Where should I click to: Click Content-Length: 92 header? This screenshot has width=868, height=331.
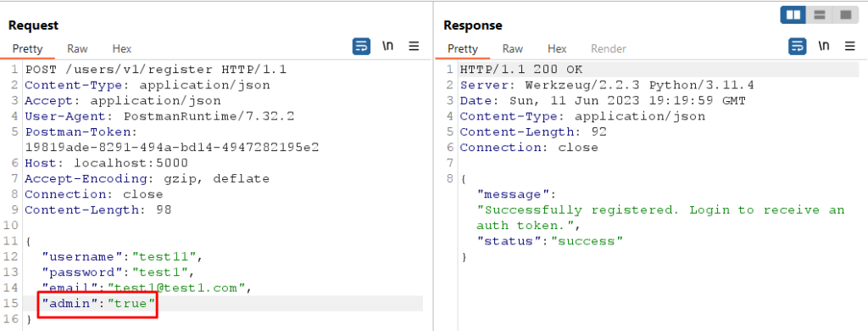point(534,132)
